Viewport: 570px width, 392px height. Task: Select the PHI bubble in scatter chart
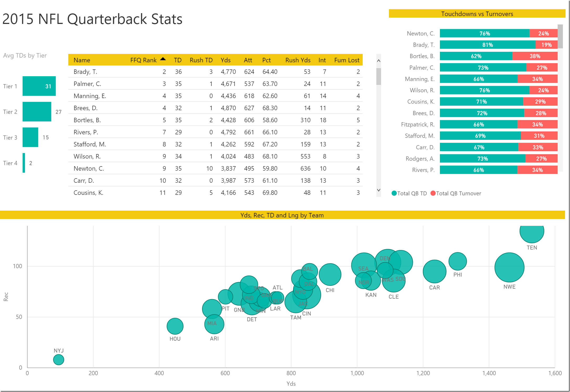(458, 261)
